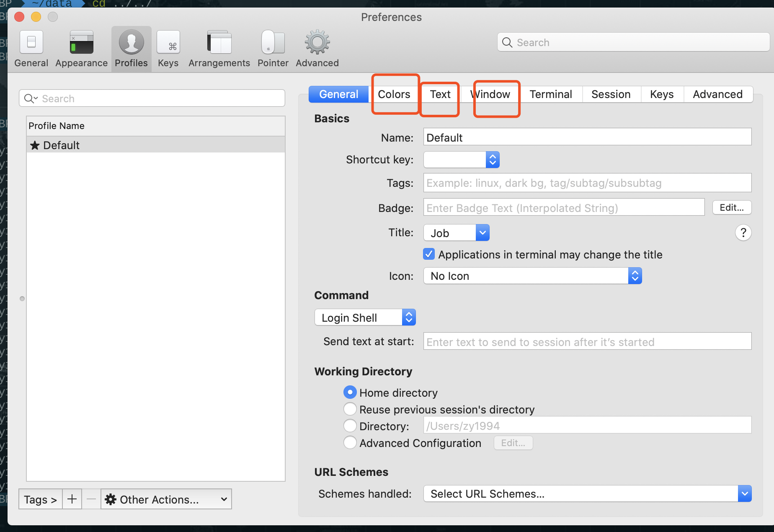Open the Advanced gear toolbar icon

317,48
